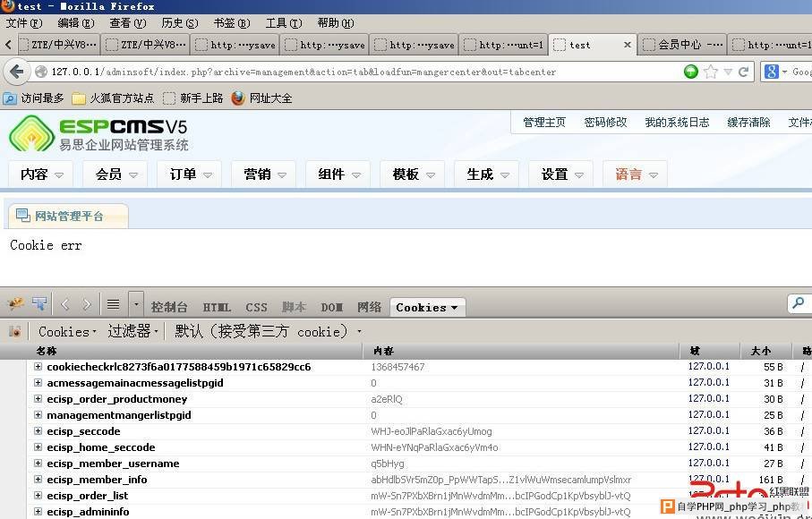Click the 缓存清除 link
The height and width of the screenshot is (519, 812).
click(748, 122)
